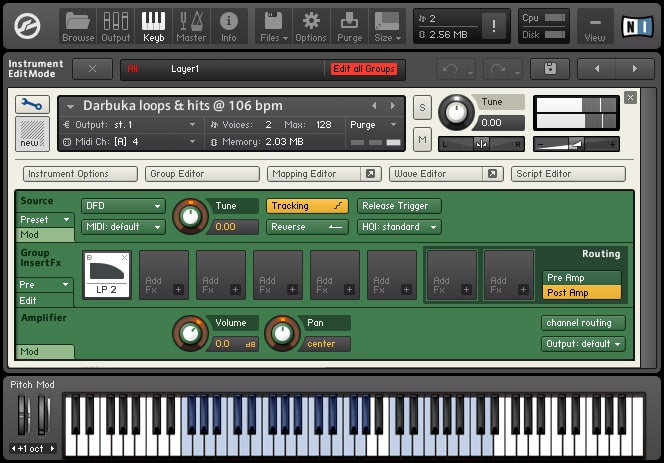
Task: Open the Options dialog
Action: click(x=311, y=26)
